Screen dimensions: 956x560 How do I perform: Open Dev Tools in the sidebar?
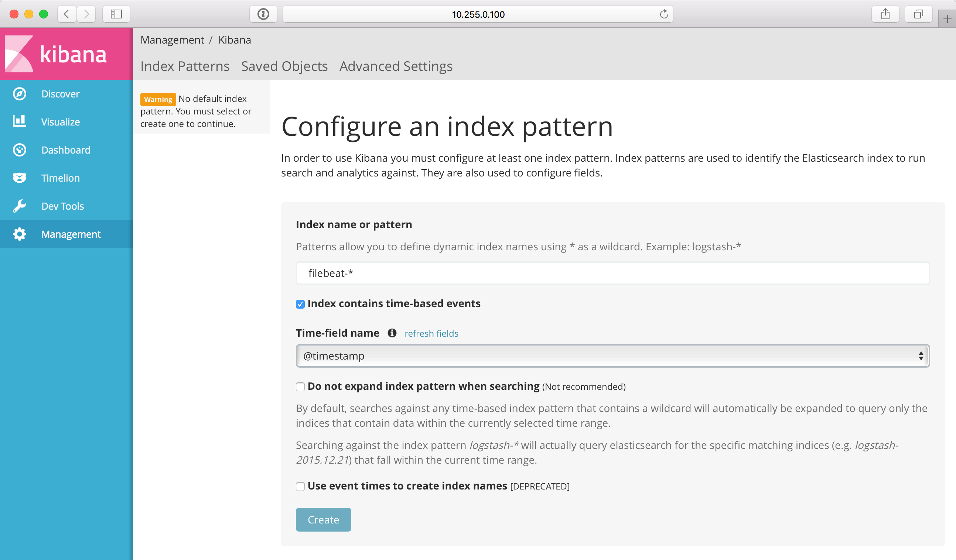click(66, 206)
